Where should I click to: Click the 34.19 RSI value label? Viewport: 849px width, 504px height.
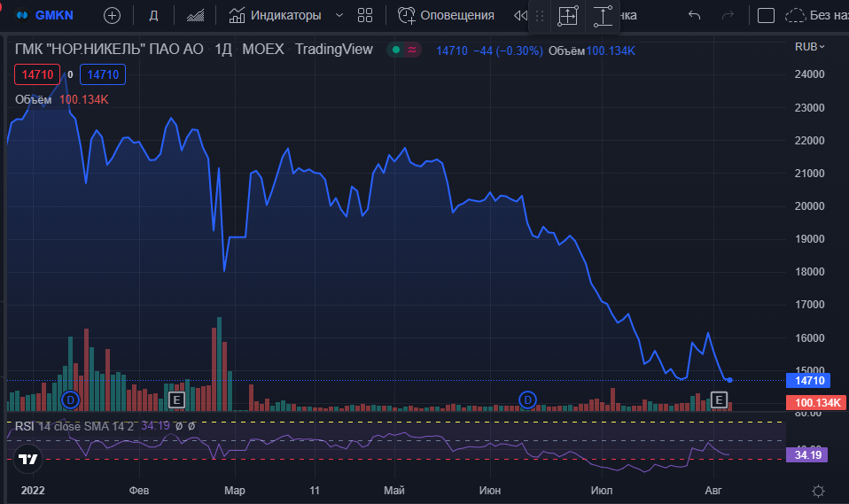(x=807, y=454)
